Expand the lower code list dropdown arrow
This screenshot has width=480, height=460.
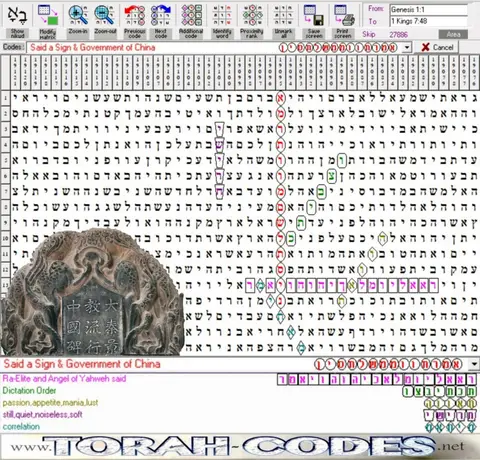click(x=474, y=364)
